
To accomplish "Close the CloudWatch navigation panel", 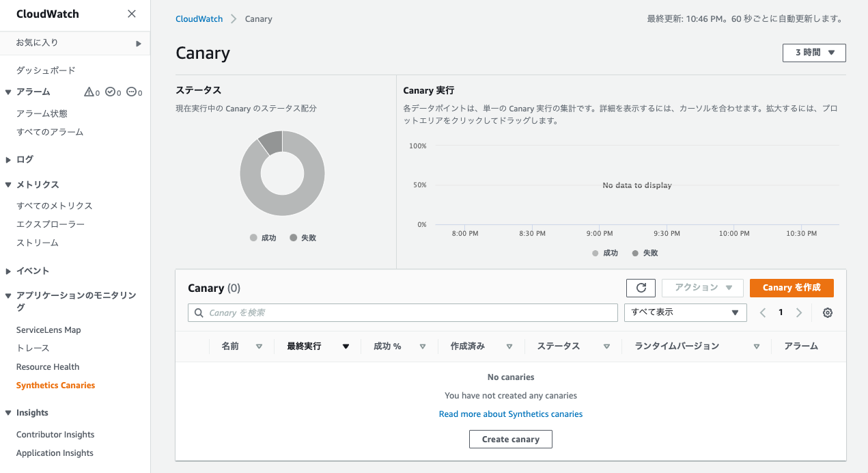I will (x=132, y=14).
